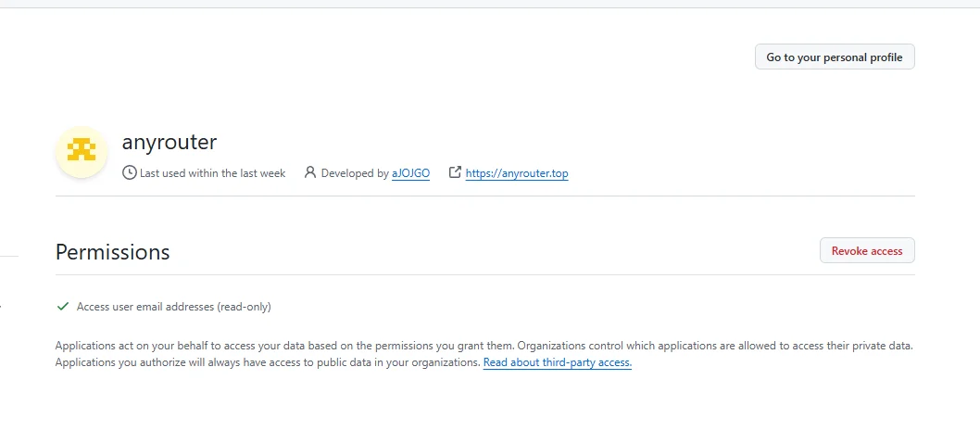Click the anyrouter application name heading
Viewport: 980px width, 443px height.
[x=170, y=142]
